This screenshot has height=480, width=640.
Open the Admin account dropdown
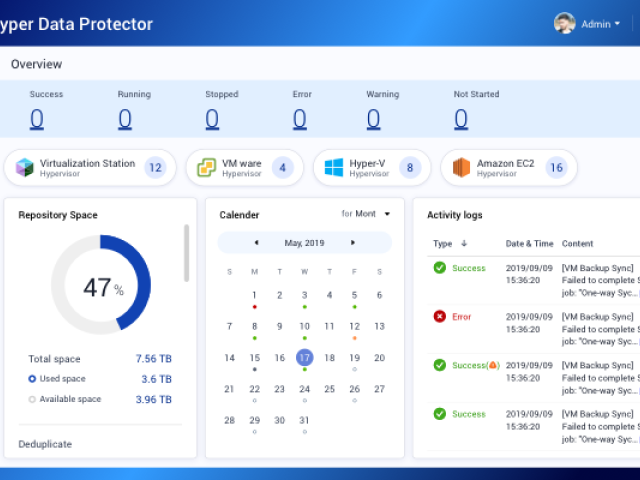point(601,24)
